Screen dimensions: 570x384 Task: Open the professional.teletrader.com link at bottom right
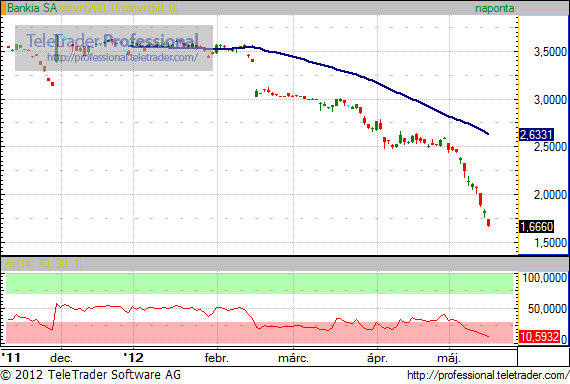488,375
